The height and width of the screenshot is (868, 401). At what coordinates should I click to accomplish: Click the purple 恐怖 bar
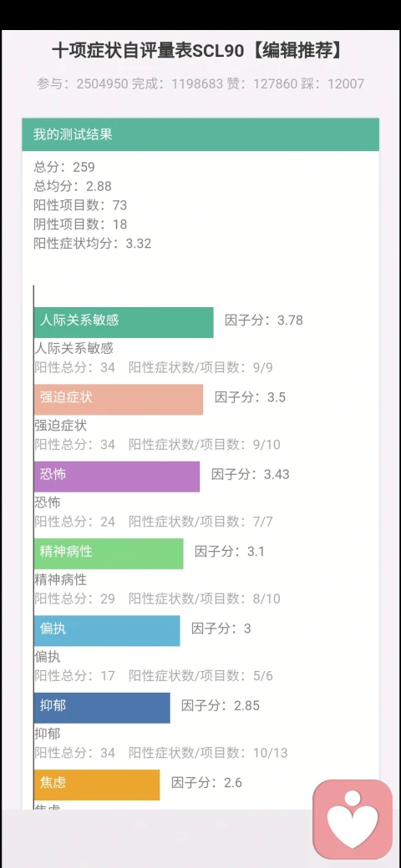click(117, 476)
